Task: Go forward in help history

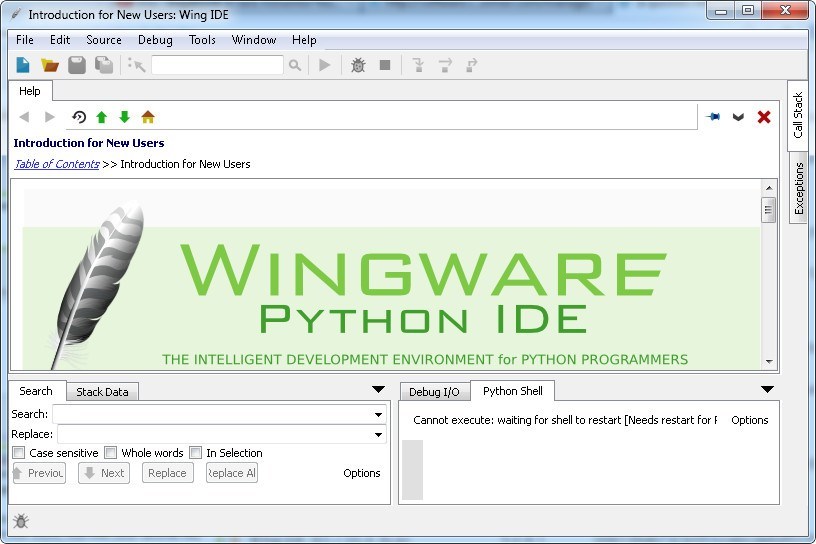Action: [x=50, y=117]
